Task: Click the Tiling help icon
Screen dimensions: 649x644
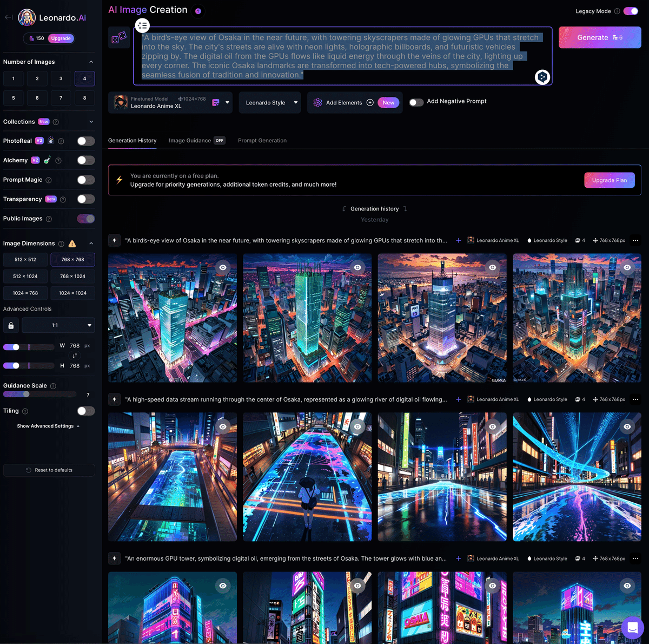Action: tap(25, 411)
